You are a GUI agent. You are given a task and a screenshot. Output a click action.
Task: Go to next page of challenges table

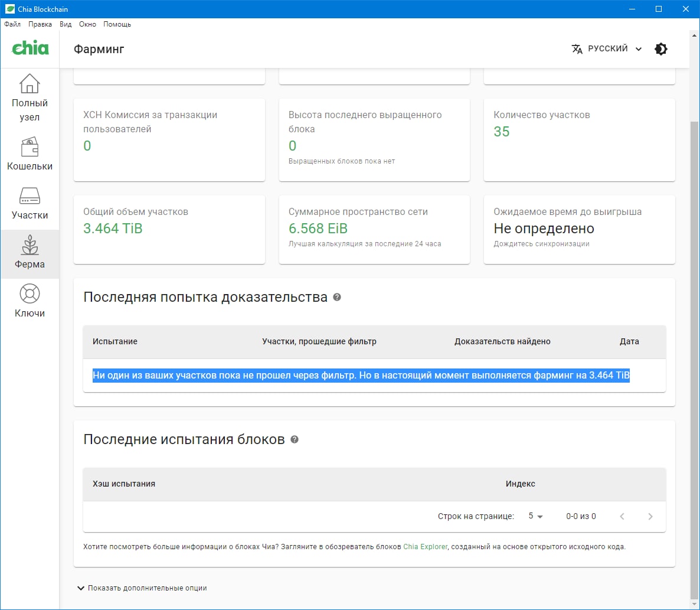(650, 516)
